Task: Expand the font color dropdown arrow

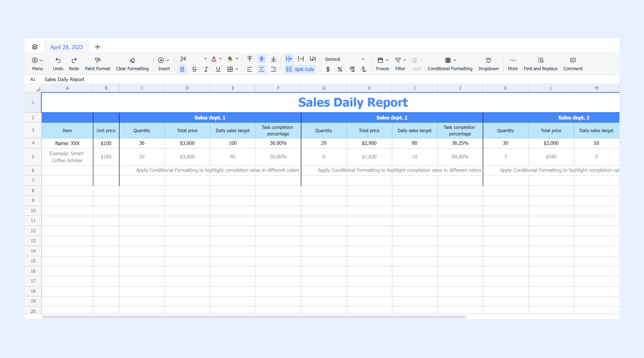Action: pos(220,59)
